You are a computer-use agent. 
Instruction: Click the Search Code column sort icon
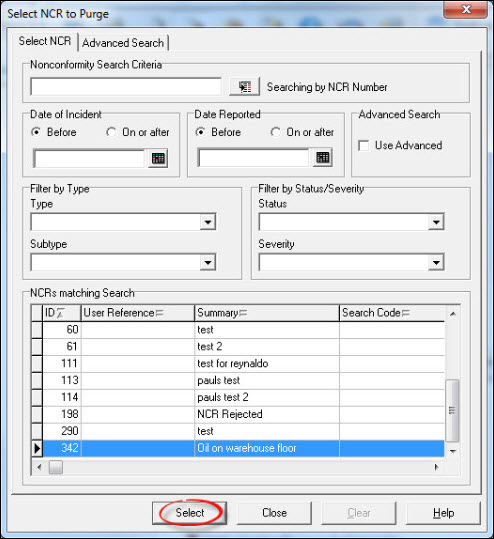tap(406, 313)
